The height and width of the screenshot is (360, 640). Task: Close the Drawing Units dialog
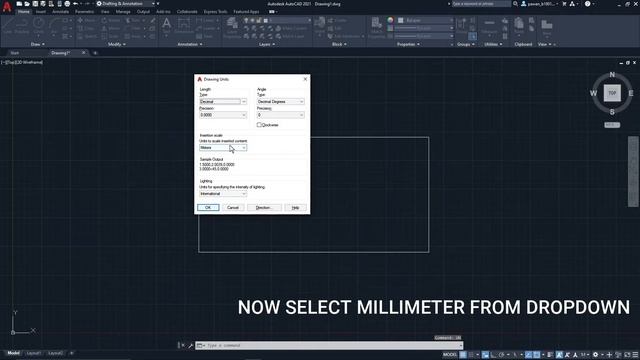tap(305, 79)
